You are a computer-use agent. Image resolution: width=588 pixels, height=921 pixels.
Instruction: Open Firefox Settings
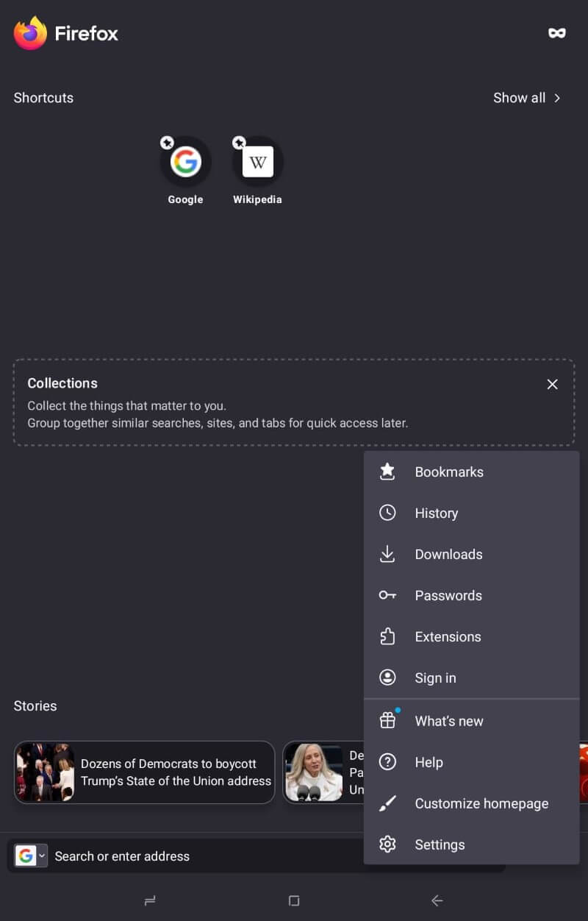[x=440, y=844]
